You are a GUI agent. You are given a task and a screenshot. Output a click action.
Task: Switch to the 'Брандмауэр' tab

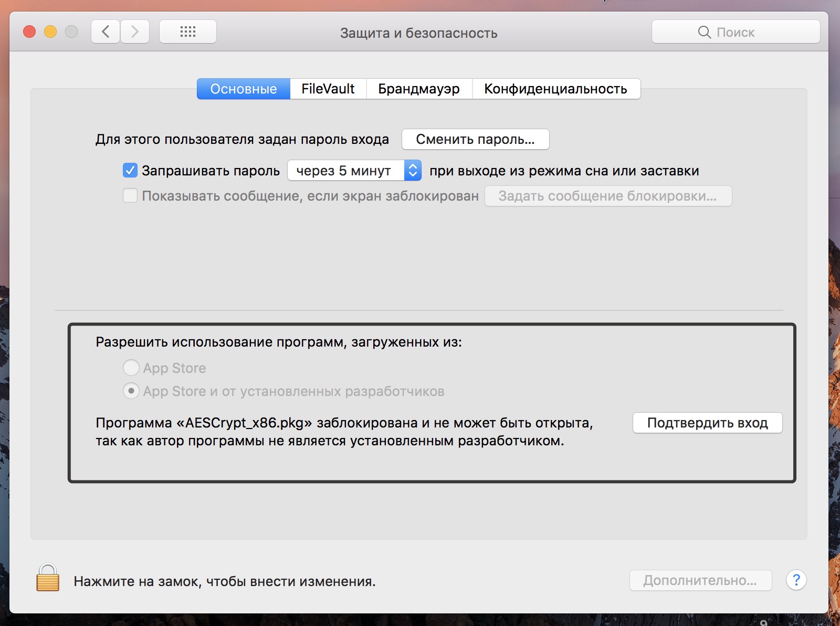(419, 89)
